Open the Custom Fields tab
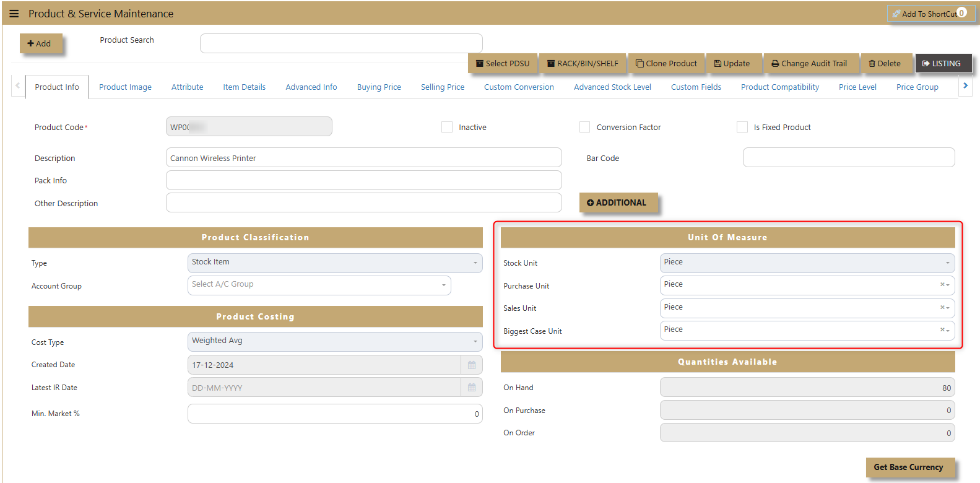This screenshot has width=980, height=483. coord(696,87)
